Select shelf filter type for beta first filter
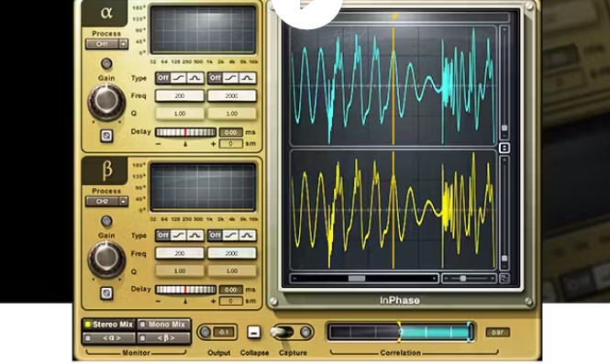 pos(179,236)
